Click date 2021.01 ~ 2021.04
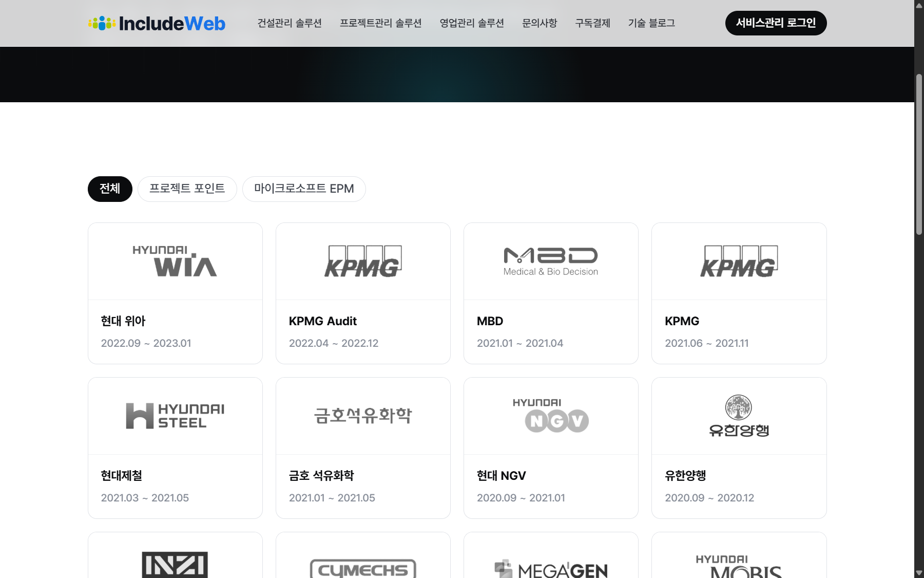The width and height of the screenshot is (924, 578). (520, 343)
